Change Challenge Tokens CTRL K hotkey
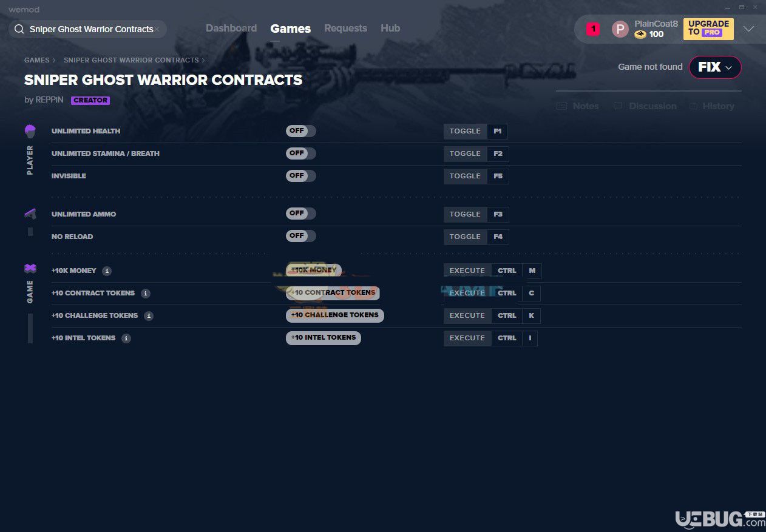The height and width of the screenshot is (532, 766). tap(516, 315)
